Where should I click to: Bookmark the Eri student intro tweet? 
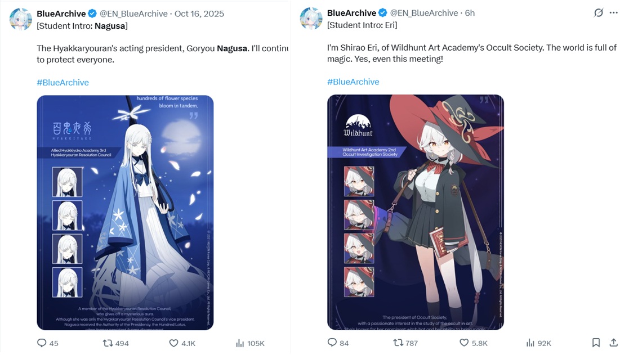click(596, 342)
